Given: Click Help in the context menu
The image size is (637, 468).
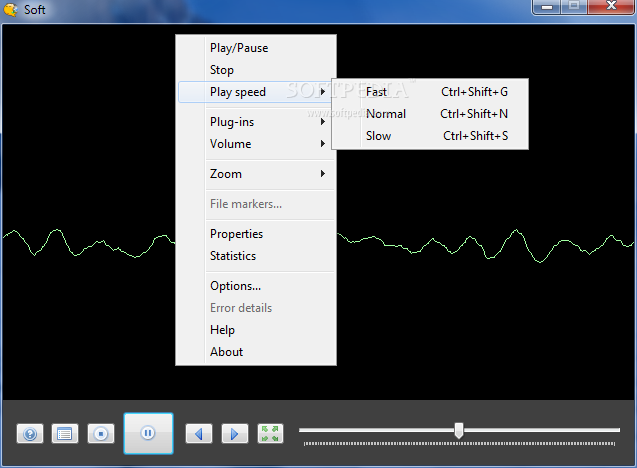Looking at the screenshot, I should pyautogui.click(x=257, y=330).
